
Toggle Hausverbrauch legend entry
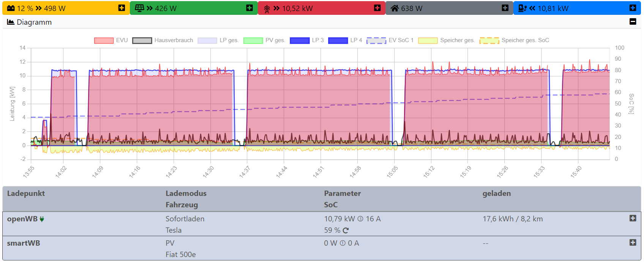[163, 40]
